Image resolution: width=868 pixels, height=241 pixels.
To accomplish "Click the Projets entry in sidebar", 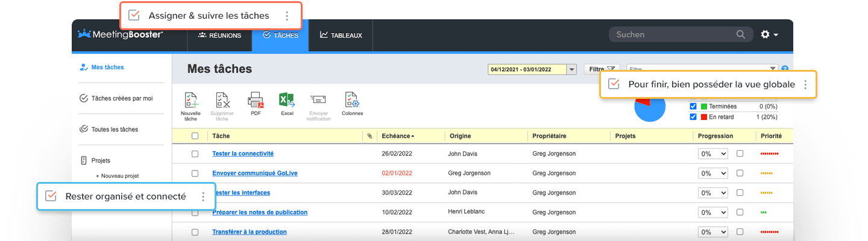I will point(101,160).
